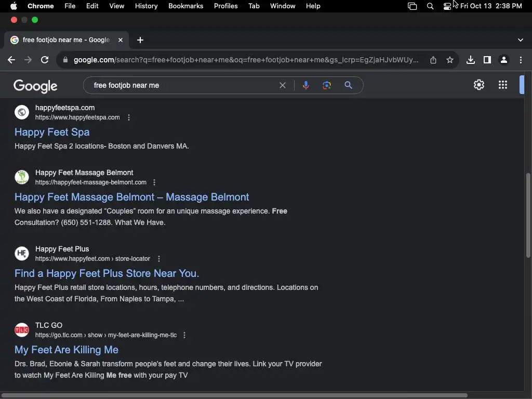
Task: Click the magnifier search button
Action: [348, 85]
